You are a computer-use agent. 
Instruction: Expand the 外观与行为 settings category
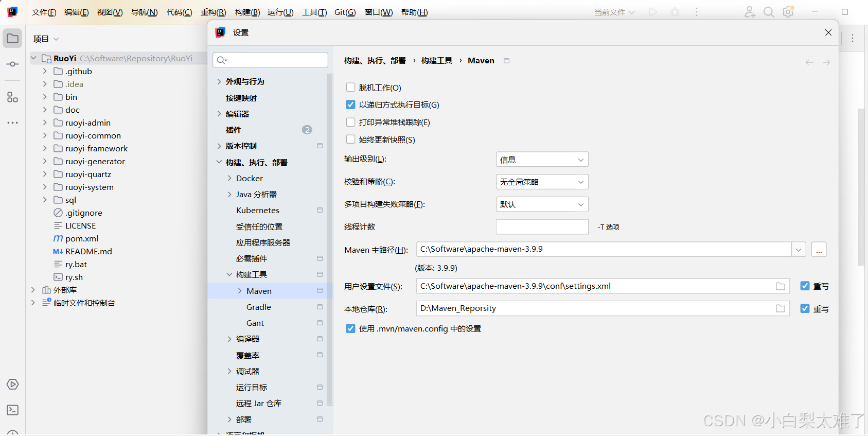click(219, 82)
